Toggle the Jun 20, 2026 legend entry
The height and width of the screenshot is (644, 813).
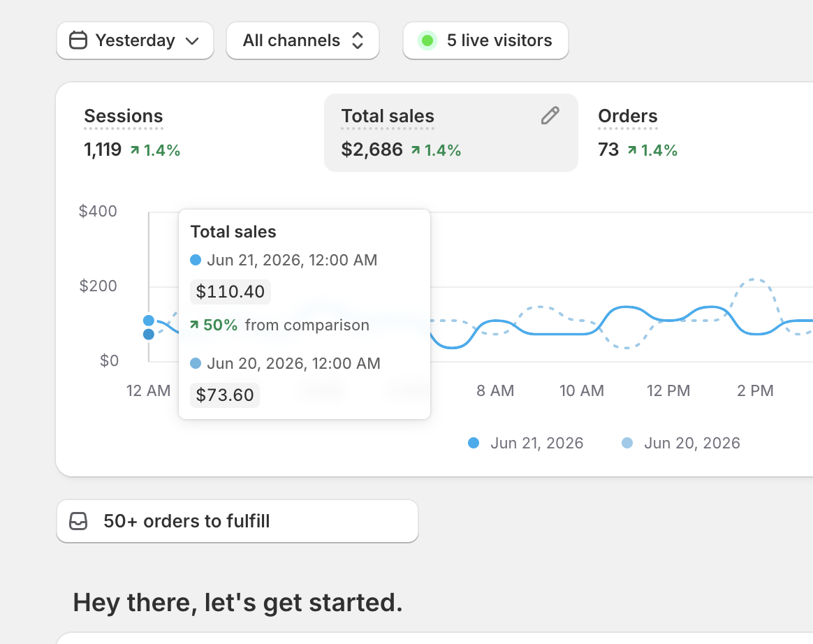[681, 443]
